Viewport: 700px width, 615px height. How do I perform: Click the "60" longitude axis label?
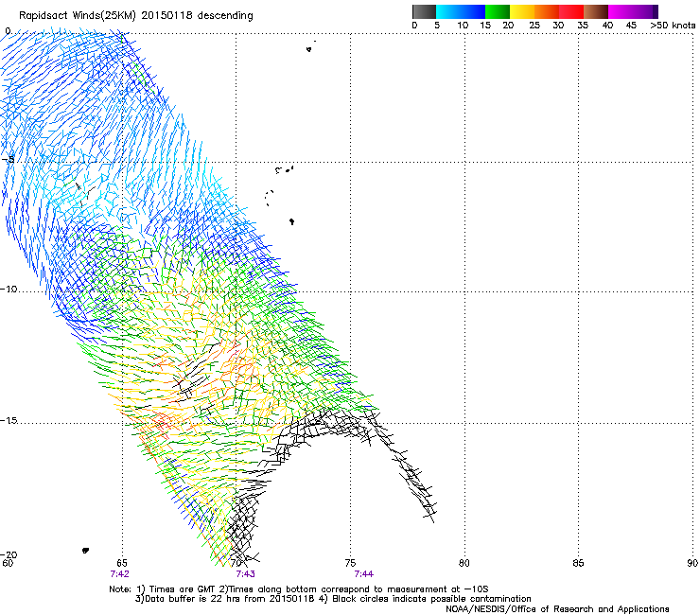8,563
